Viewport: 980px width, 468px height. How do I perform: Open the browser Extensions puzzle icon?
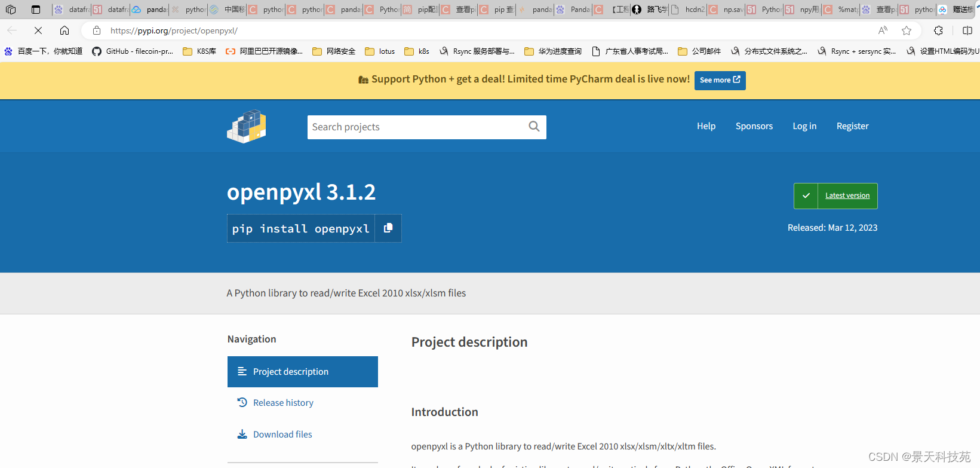pos(938,30)
